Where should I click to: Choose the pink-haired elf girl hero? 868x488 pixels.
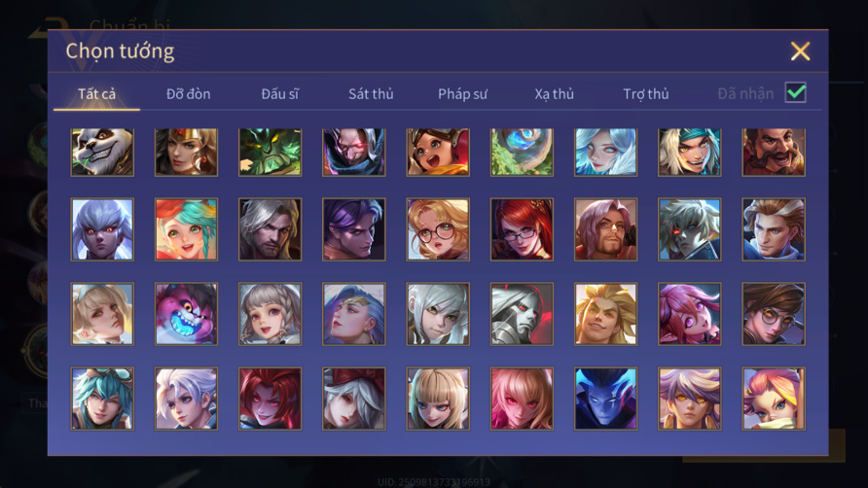(689, 314)
